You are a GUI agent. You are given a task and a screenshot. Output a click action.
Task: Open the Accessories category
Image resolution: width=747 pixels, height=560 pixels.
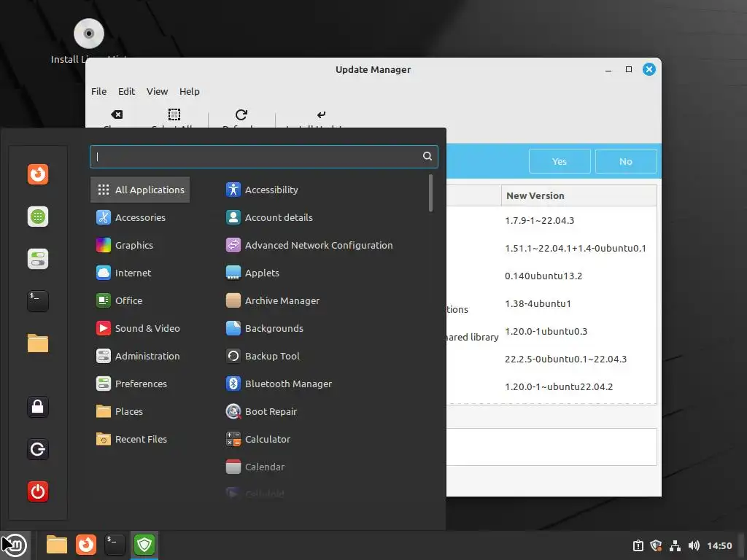(140, 217)
